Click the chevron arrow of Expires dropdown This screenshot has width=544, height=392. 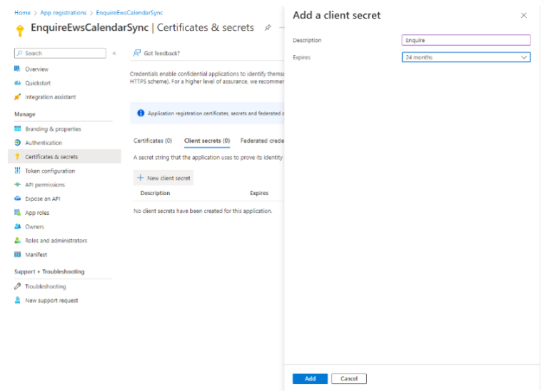tap(524, 57)
